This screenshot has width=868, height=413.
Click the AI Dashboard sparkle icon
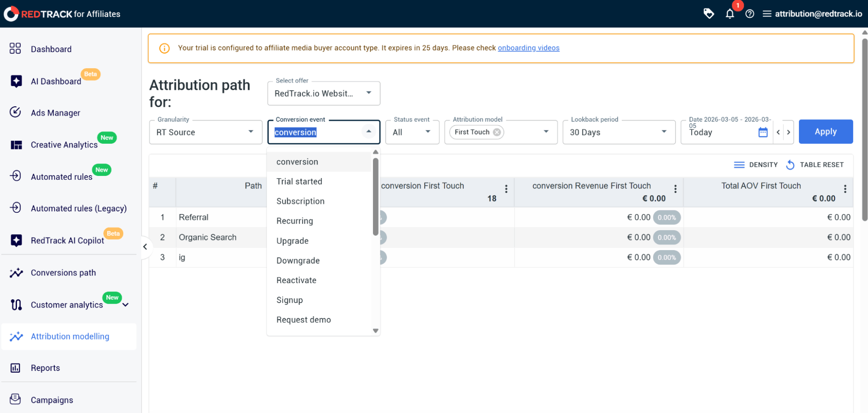tap(16, 81)
